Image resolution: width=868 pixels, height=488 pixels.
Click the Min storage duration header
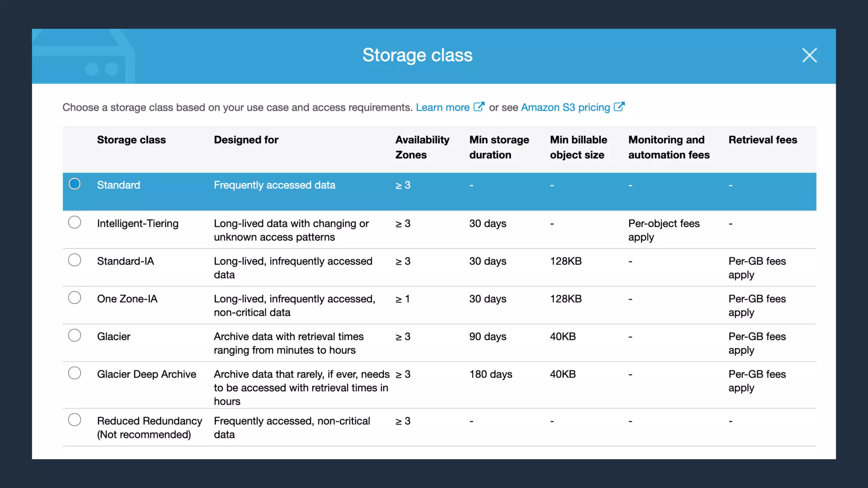tap(499, 147)
